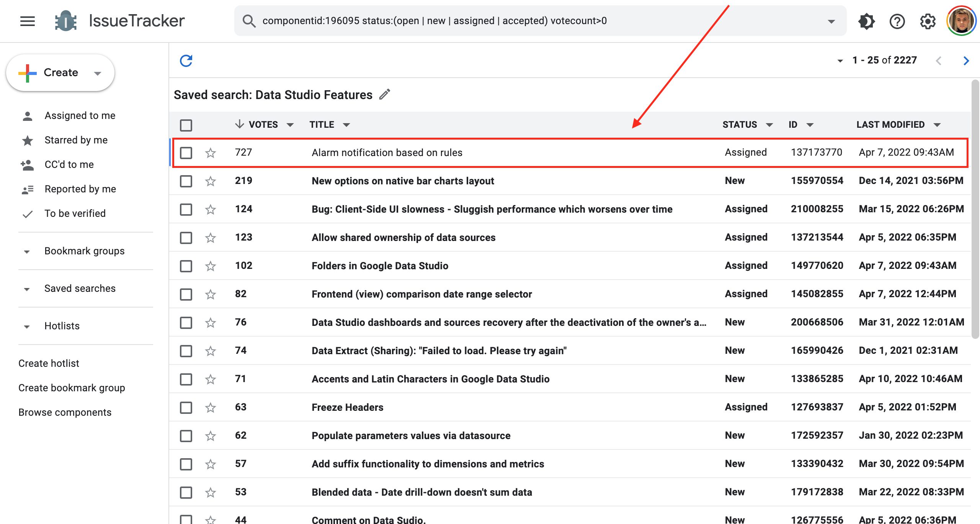Open the help question mark icon
The width and height of the screenshot is (980, 524).
pyautogui.click(x=897, y=21)
